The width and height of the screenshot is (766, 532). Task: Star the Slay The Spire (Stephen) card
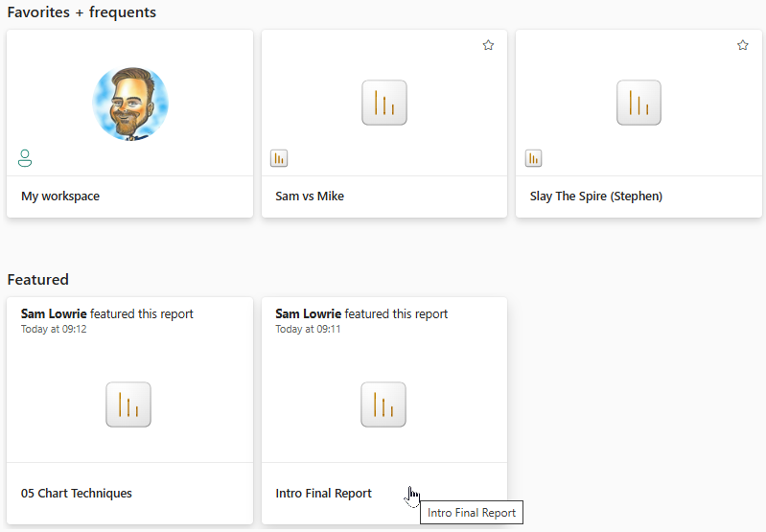[x=743, y=45]
